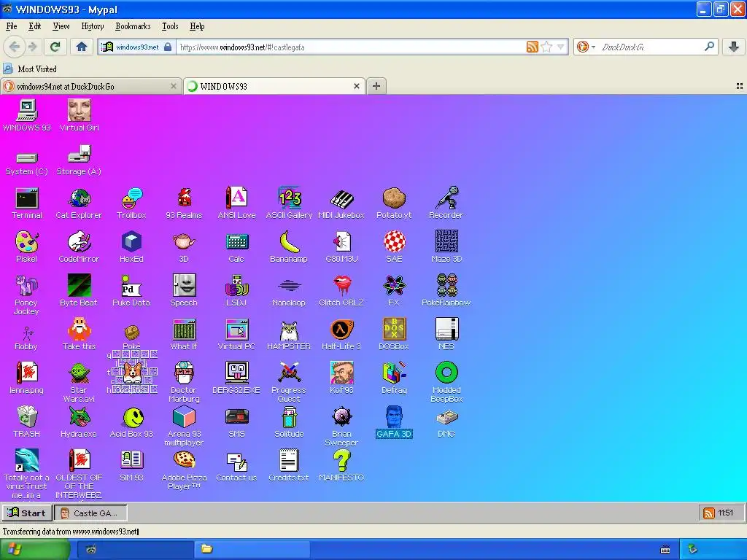The height and width of the screenshot is (560, 747).
Task: Open Virtual Girl icon
Action: (x=79, y=115)
